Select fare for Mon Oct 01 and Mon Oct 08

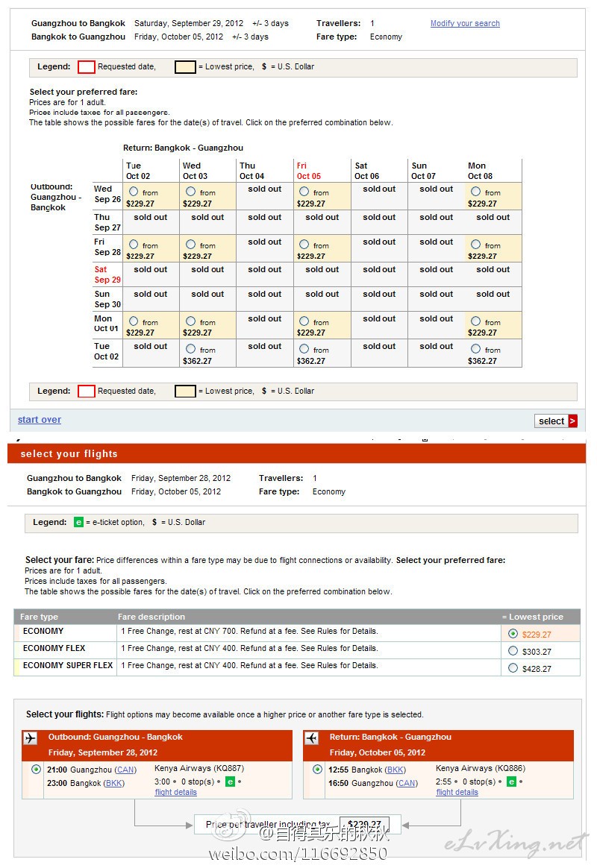[475, 321]
